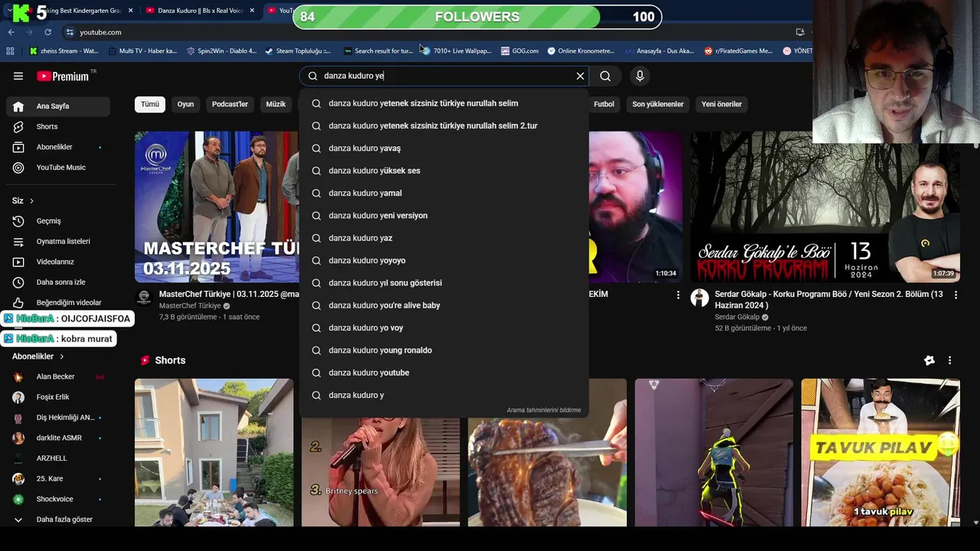Open the GOG.com bookmark
This screenshot has height=551, width=980.
(x=520, y=51)
